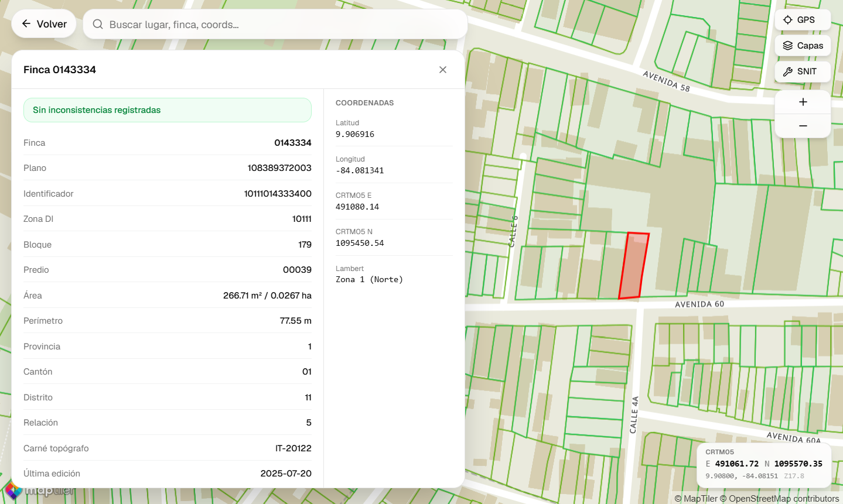Click the CRTM05 E value 491080.14
Screen dimensions: 843x504
click(x=357, y=207)
